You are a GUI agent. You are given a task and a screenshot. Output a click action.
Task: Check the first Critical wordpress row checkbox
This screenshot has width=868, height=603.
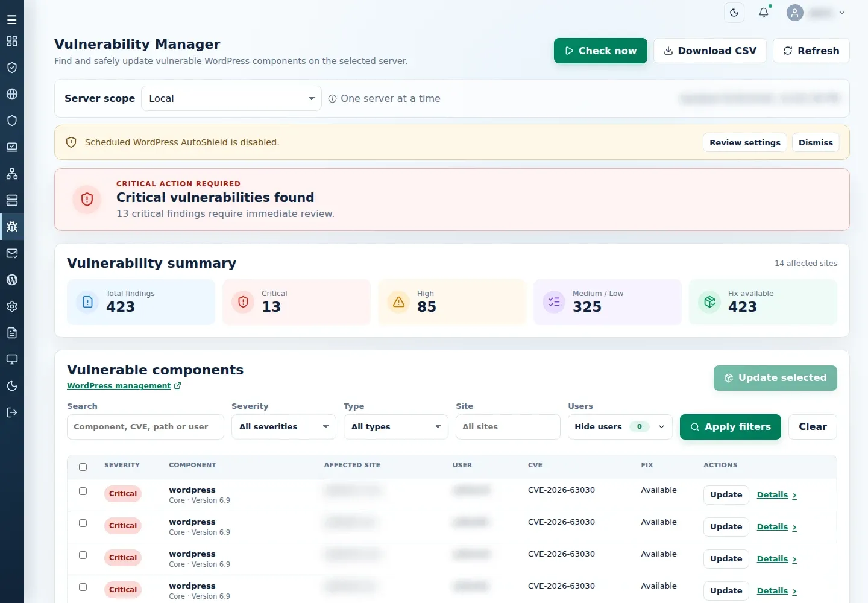[x=83, y=491]
